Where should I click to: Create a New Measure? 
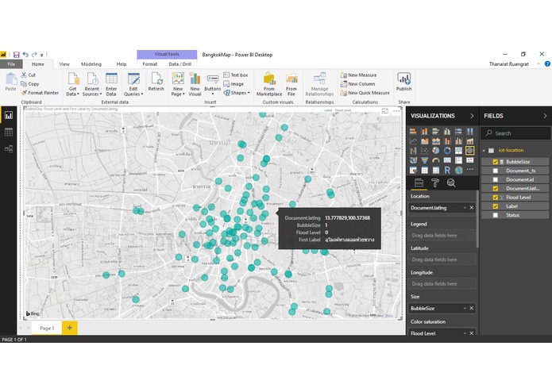click(358, 75)
